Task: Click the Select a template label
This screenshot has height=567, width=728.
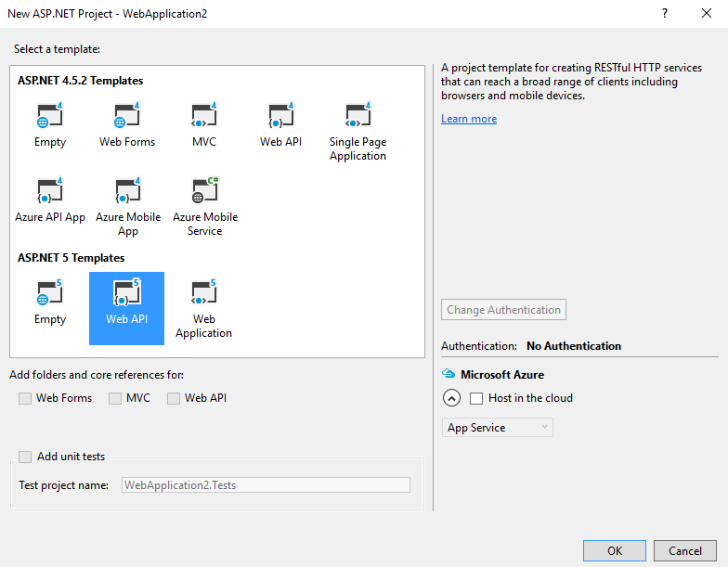Action: coord(57,49)
